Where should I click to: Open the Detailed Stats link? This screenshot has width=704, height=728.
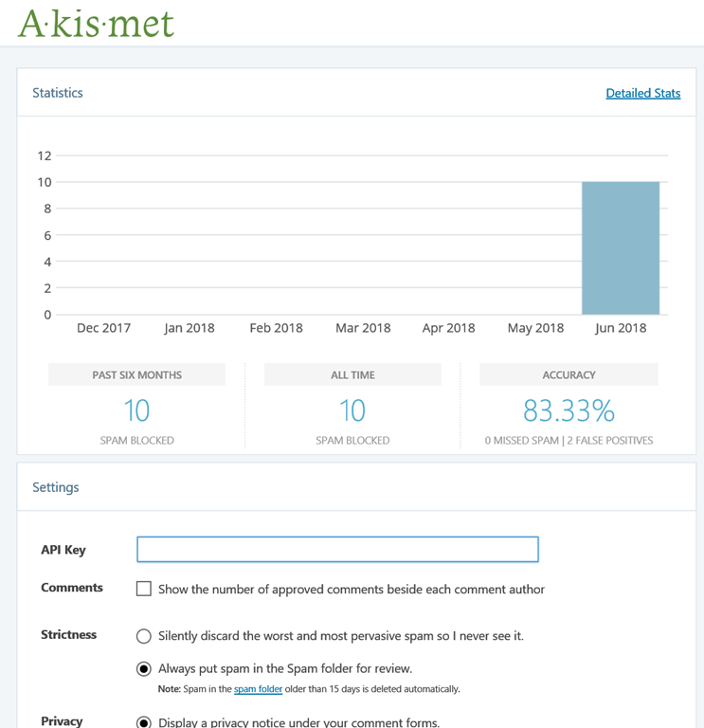642,93
